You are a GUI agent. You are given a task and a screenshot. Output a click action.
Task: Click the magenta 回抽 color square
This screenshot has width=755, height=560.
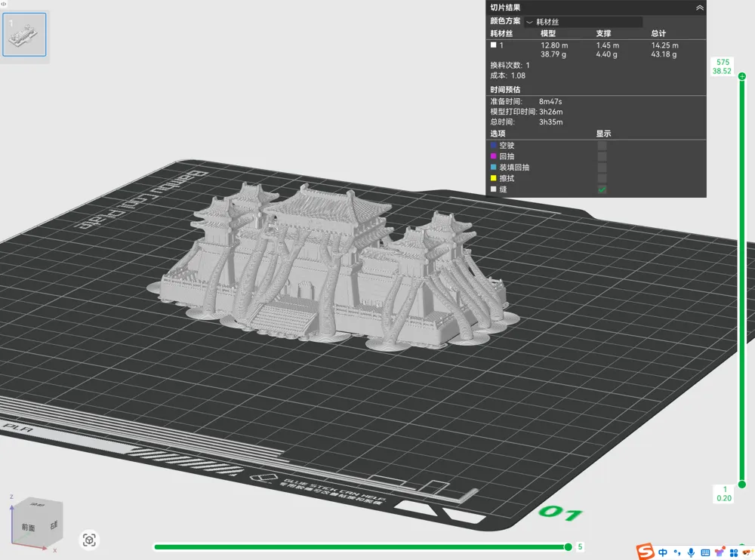click(493, 156)
